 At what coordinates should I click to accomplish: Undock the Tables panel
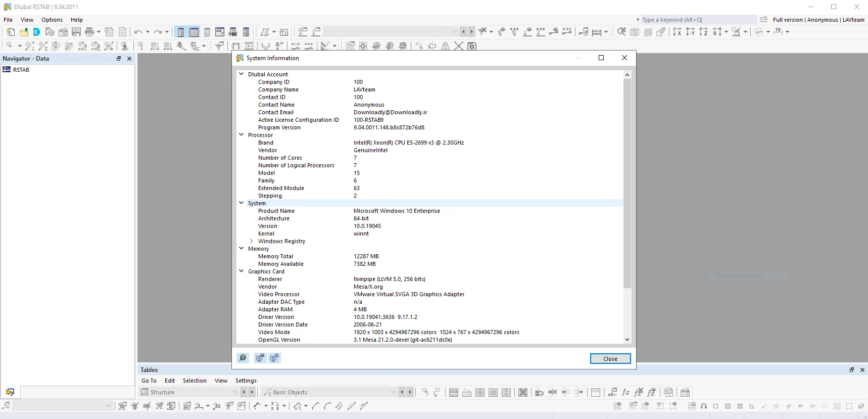[x=852, y=370]
